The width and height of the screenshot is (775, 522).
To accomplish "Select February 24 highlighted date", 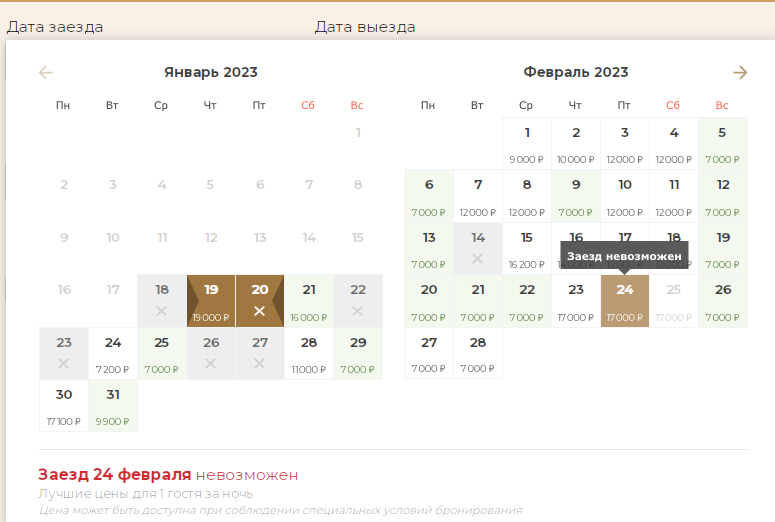I will point(625,300).
